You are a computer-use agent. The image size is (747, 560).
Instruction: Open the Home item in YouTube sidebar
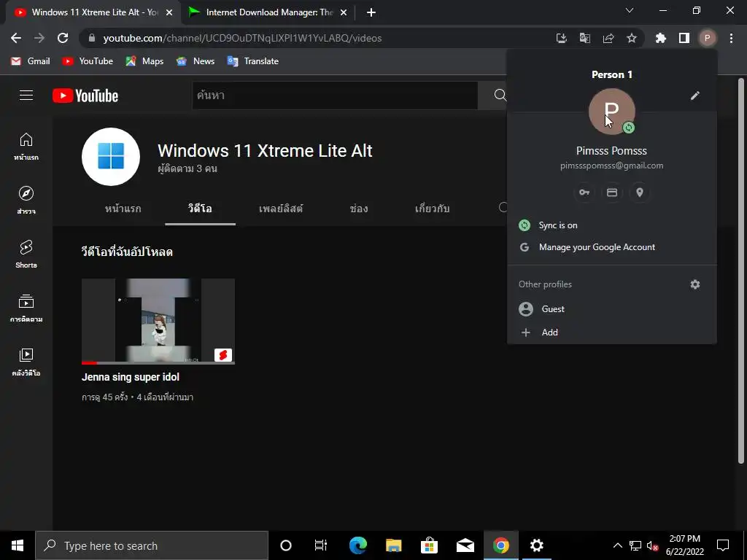pos(26,146)
